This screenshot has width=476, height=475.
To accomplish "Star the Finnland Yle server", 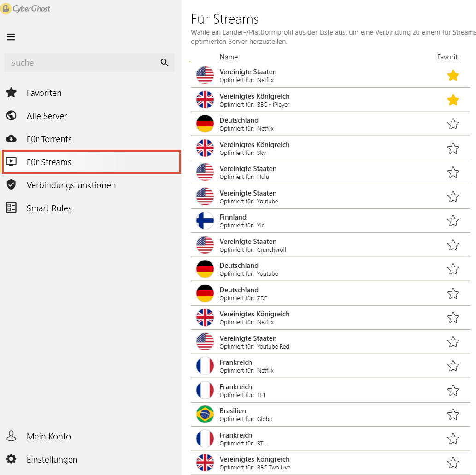I will coord(453,220).
